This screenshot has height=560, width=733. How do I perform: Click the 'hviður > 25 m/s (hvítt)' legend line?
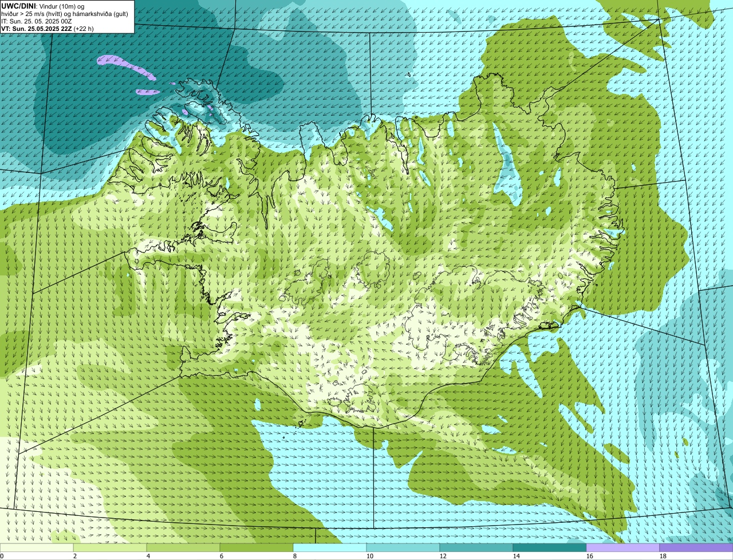click(x=65, y=13)
